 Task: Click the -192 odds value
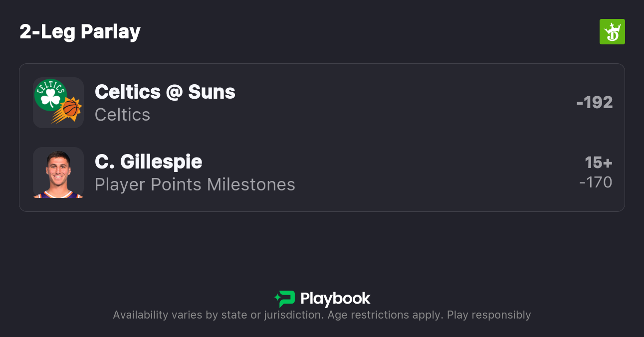pyautogui.click(x=594, y=103)
